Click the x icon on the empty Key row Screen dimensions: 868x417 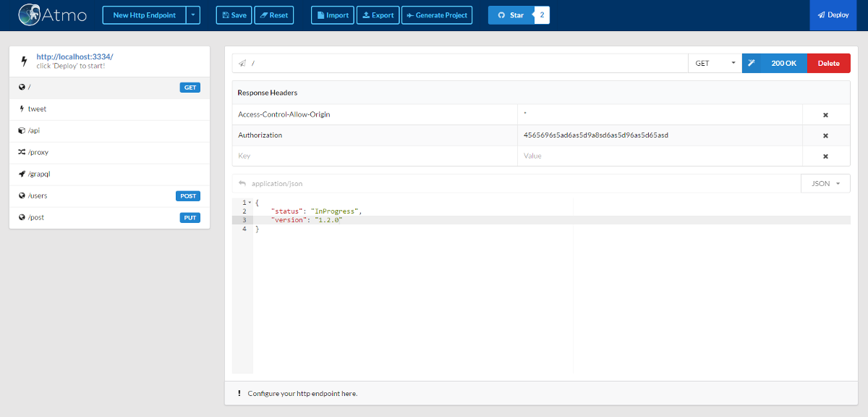point(825,156)
